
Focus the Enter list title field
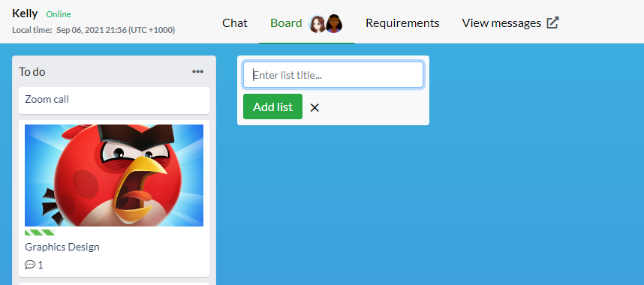[333, 75]
